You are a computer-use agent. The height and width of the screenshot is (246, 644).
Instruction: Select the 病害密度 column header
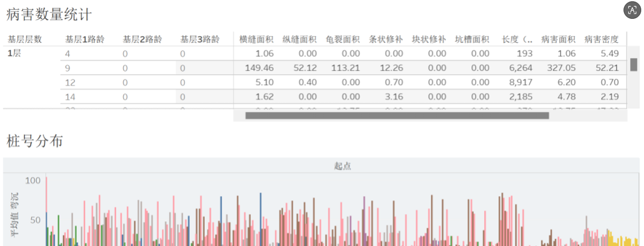[601, 39]
